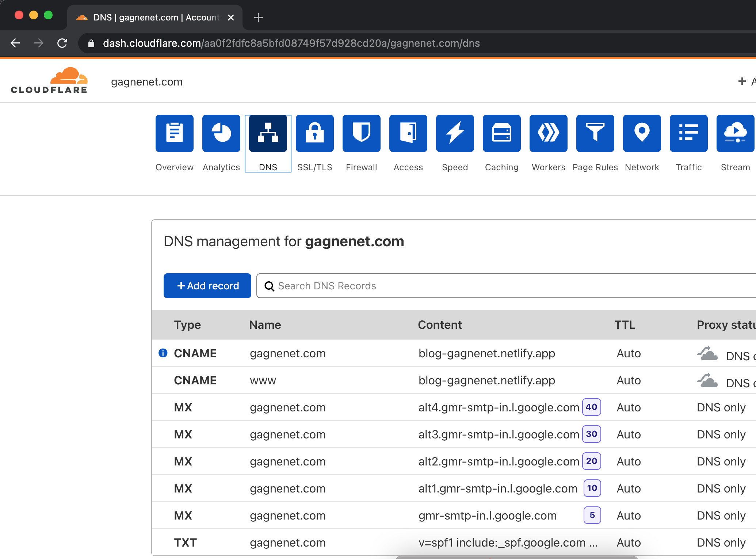Select the DNS browser tab
The width and height of the screenshot is (756, 559).
(155, 18)
